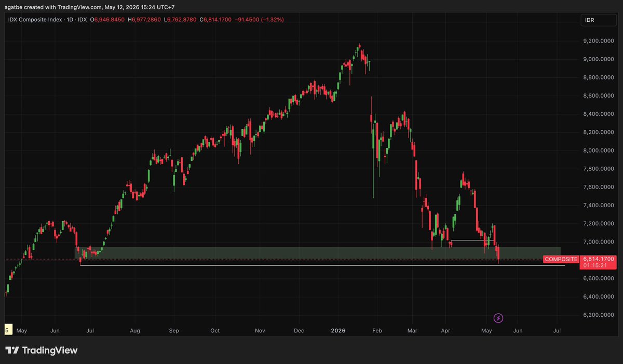The image size is (623, 364).
Task: Select the long white horizontal line below price
Action: [x=322, y=265]
